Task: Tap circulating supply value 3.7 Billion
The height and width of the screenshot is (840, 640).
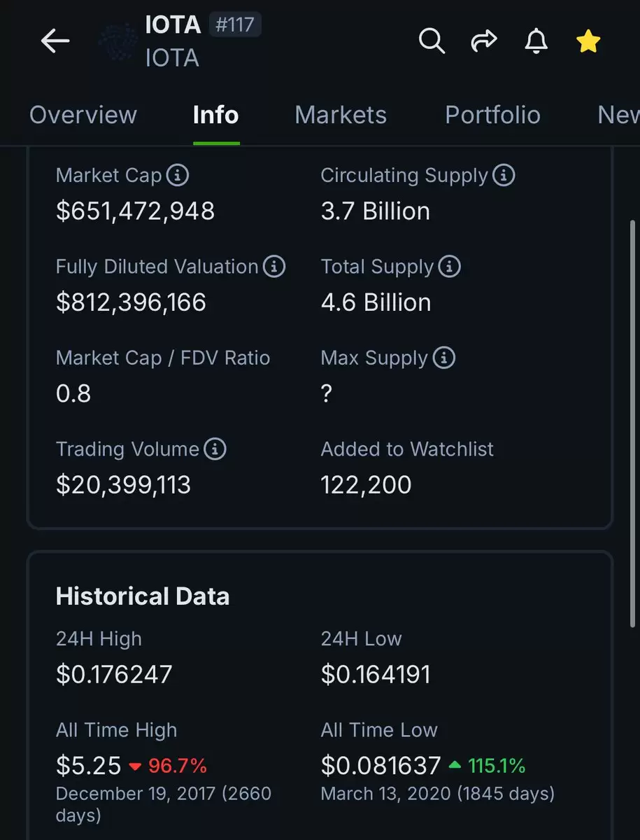Action: click(x=376, y=211)
